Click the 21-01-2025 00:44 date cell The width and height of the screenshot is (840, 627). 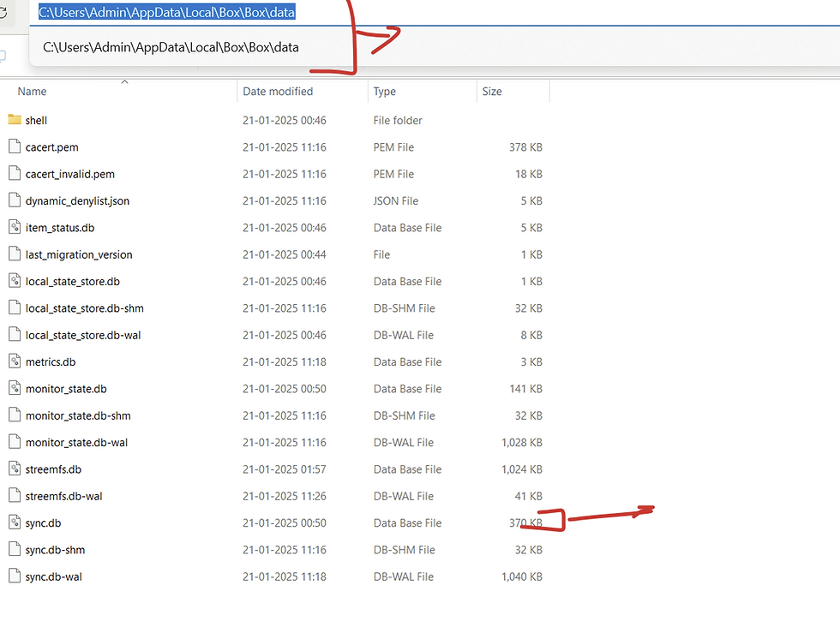(x=284, y=254)
